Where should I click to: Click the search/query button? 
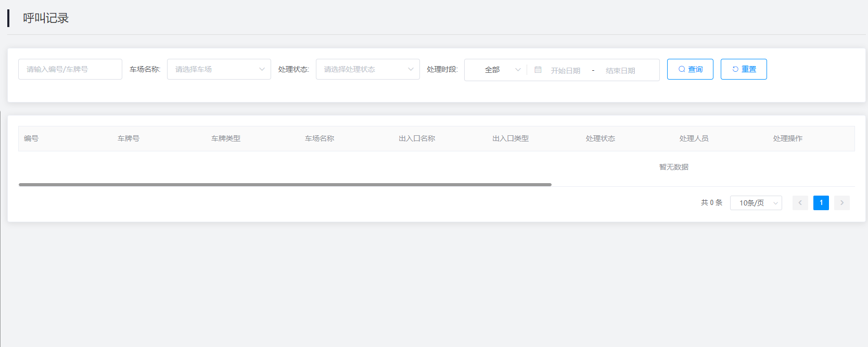click(690, 69)
